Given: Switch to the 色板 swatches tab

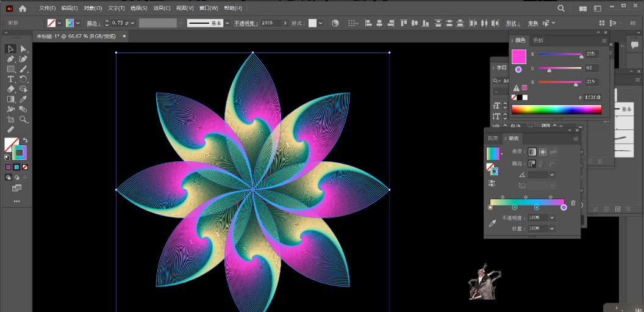Looking at the screenshot, I should coord(538,40).
